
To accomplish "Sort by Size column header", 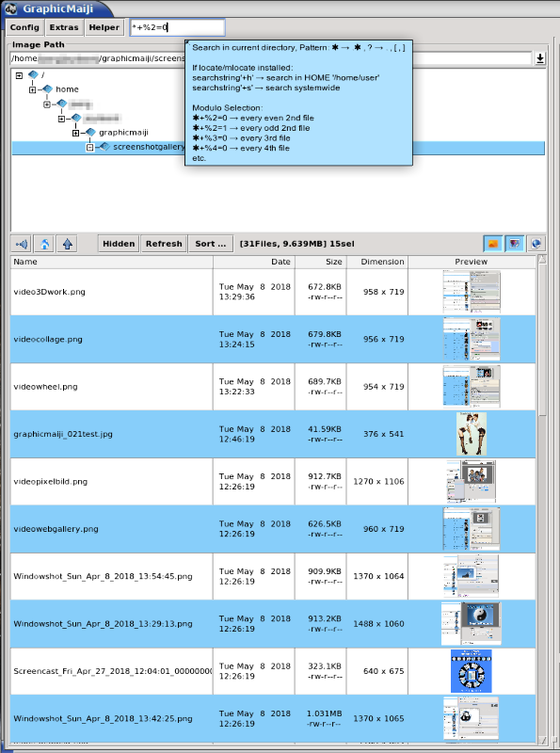I will click(320, 262).
